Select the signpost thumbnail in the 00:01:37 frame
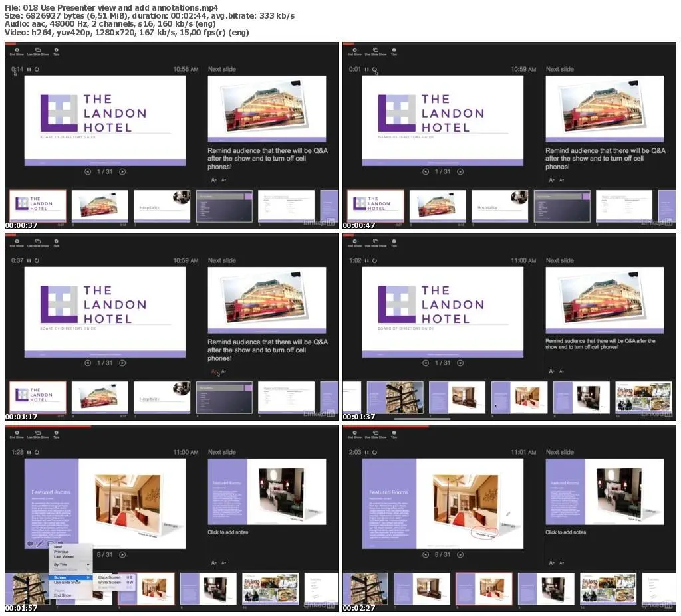Screen dimensions: 681x616 point(395,397)
